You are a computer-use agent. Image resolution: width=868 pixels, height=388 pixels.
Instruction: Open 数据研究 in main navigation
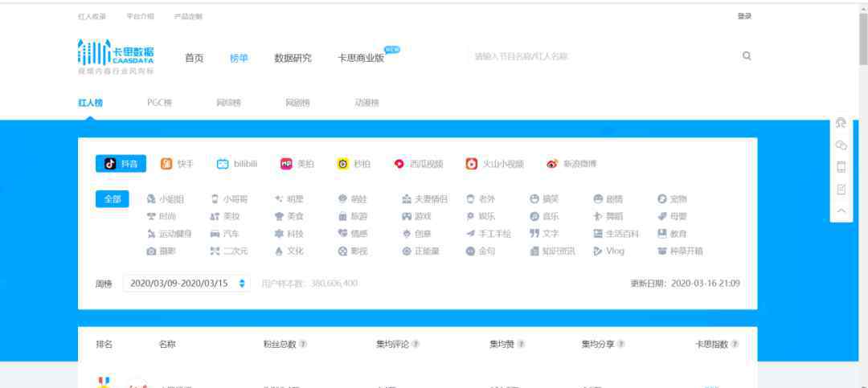[293, 58]
